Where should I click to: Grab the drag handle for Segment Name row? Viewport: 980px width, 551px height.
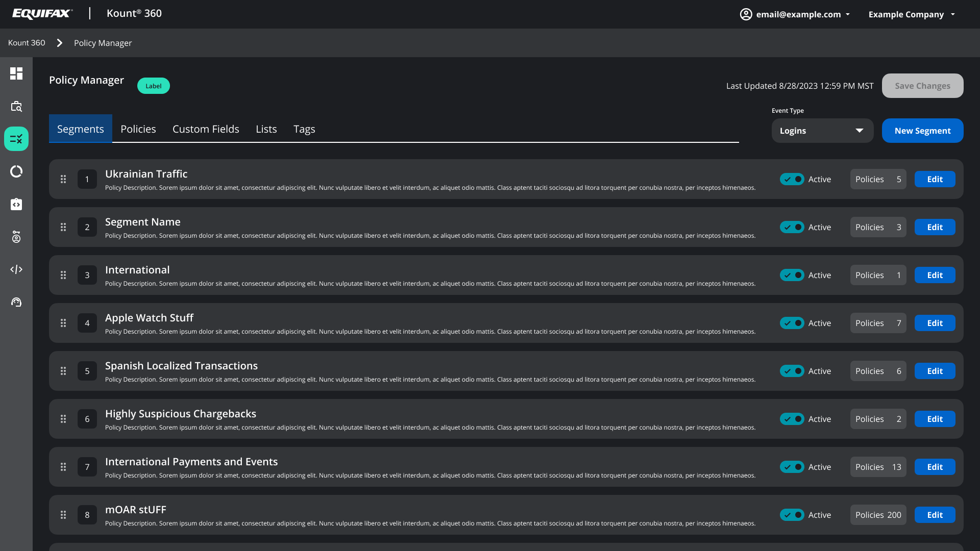63,227
